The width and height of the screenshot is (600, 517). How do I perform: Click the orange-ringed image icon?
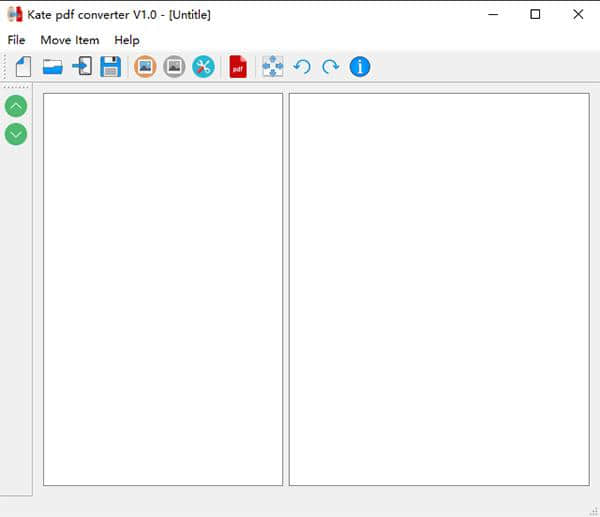[145, 67]
